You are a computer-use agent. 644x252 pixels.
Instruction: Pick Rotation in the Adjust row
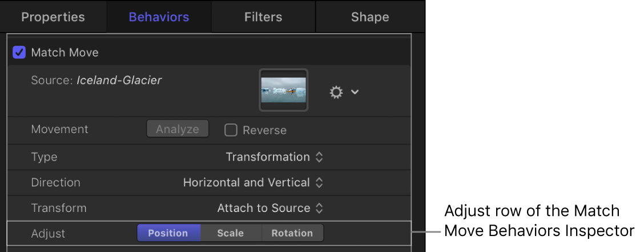coord(292,233)
